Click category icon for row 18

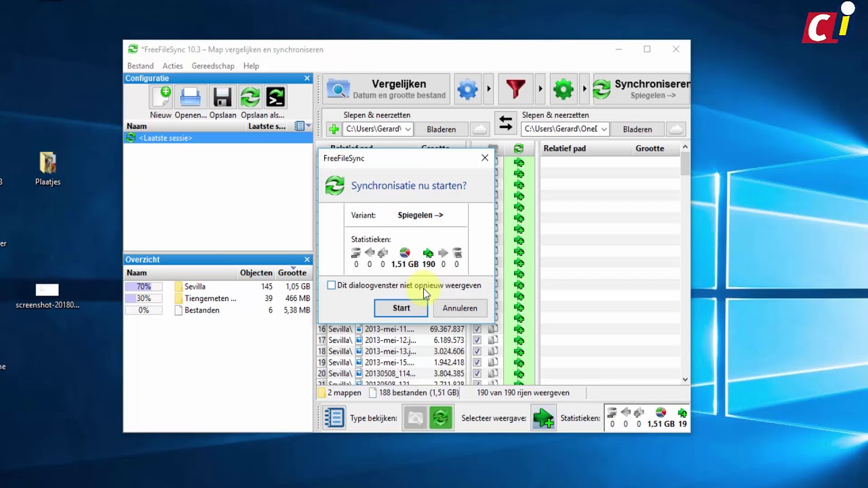[x=493, y=351]
